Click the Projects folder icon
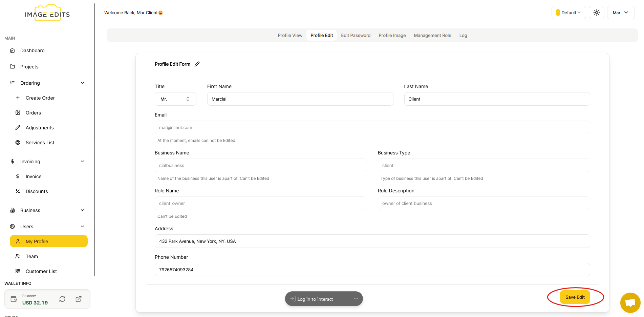Screen dimensions: 644x317 click(x=13, y=67)
